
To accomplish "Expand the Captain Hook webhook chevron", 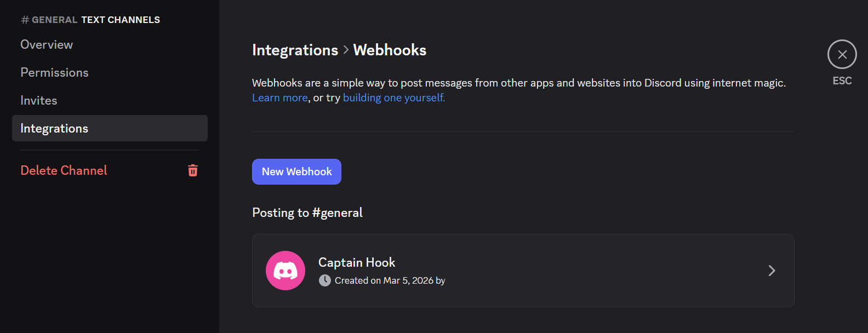I will point(772,271).
